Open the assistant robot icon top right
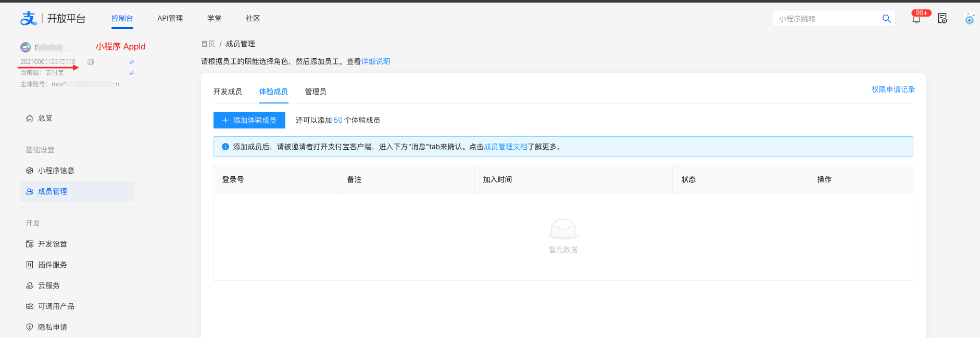Image resolution: width=980 pixels, height=338 pixels. (969, 19)
